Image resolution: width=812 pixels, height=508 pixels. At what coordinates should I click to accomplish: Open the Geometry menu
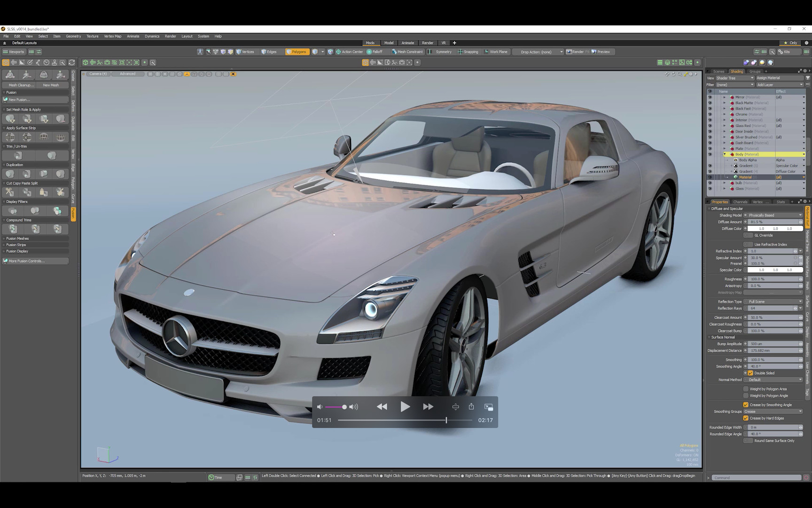[x=73, y=36]
